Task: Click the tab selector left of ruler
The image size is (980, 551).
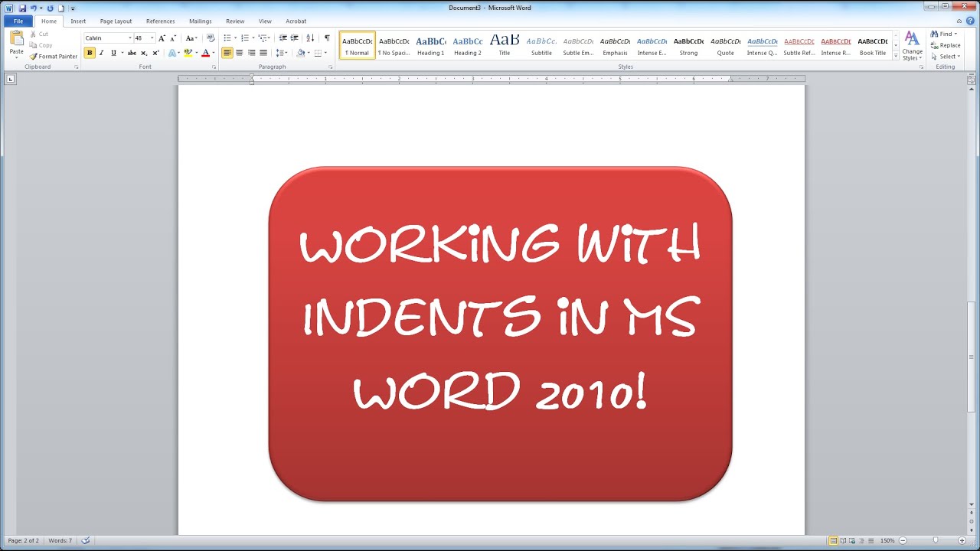Action: pos(10,79)
